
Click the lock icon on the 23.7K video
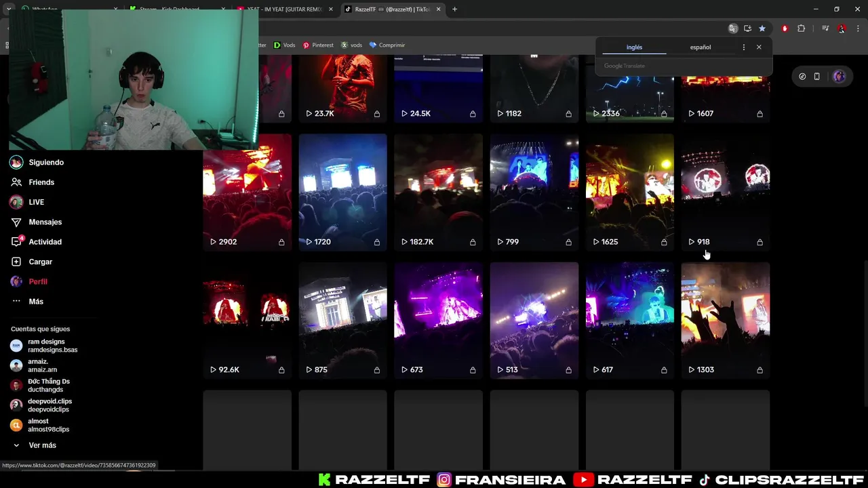click(x=377, y=114)
